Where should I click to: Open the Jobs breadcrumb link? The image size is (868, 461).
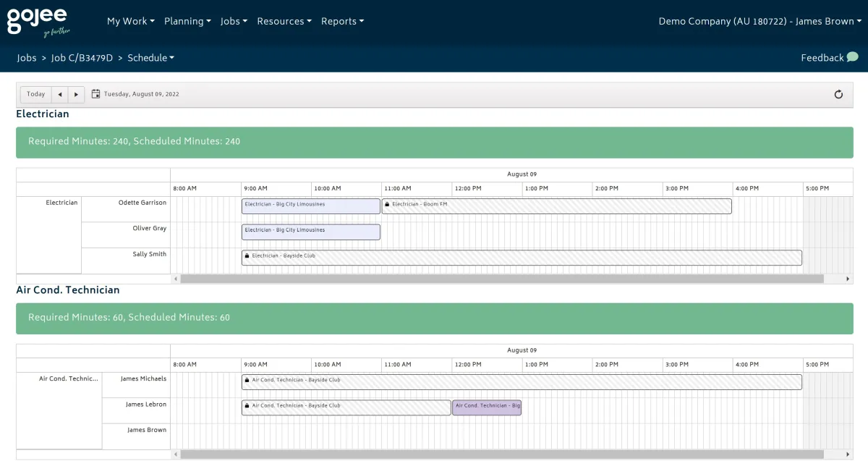click(x=27, y=58)
